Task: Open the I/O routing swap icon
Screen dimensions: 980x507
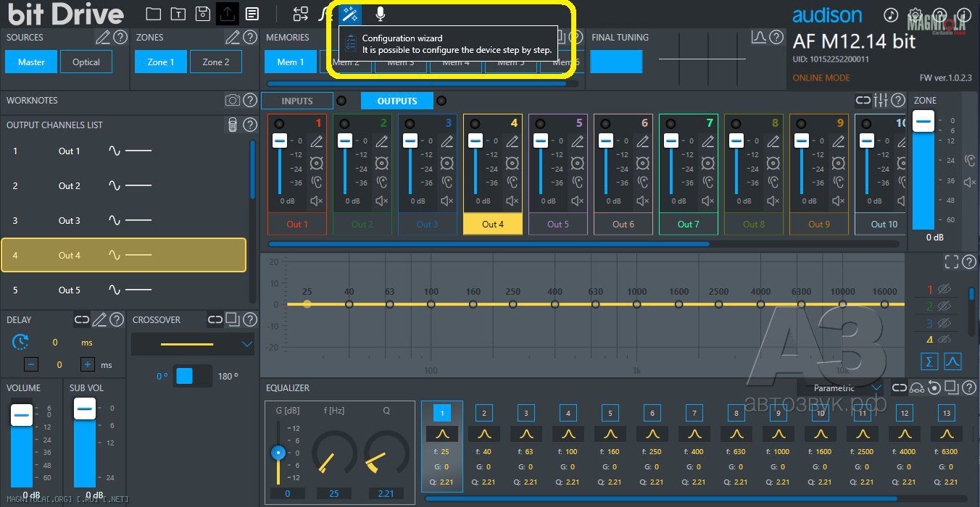Action: click(x=301, y=14)
